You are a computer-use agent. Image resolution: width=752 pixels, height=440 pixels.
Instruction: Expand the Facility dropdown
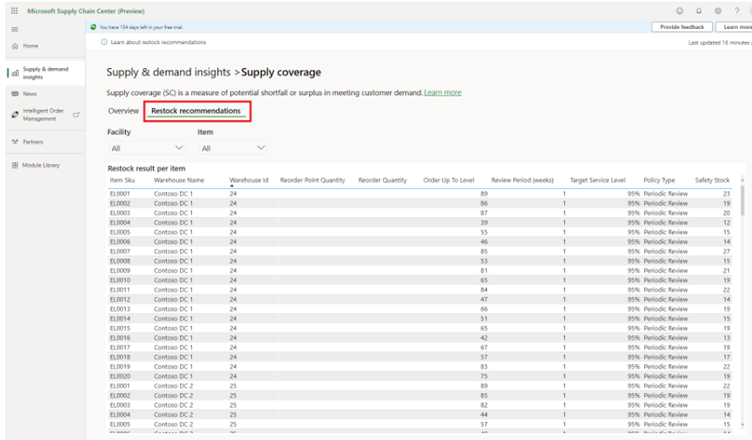(x=145, y=148)
